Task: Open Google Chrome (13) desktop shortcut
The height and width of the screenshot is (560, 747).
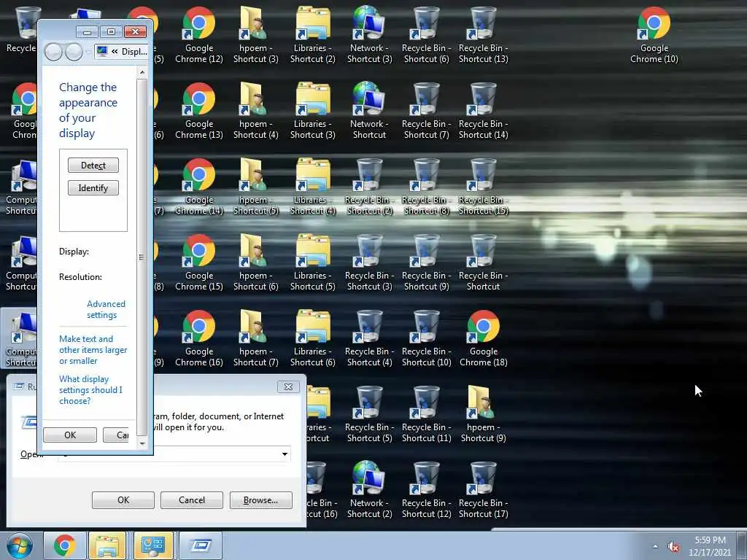Action: coord(198,111)
